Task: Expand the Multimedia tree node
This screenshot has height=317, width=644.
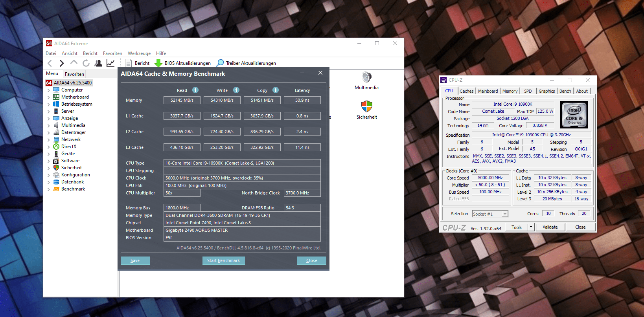Action: pyautogui.click(x=49, y=126)
